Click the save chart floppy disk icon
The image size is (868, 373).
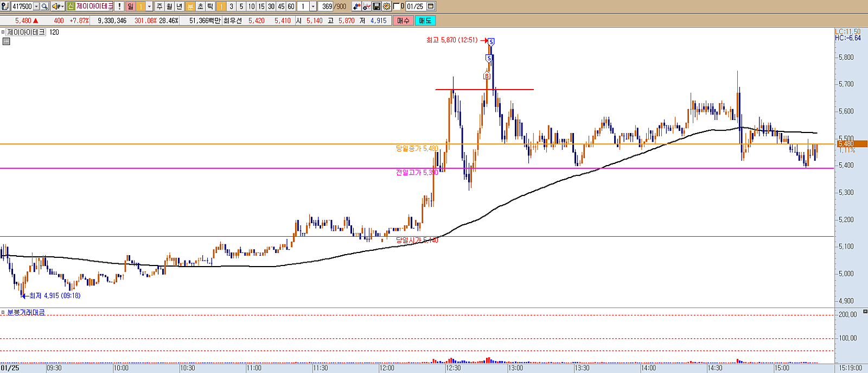click(x=376, y=7)
